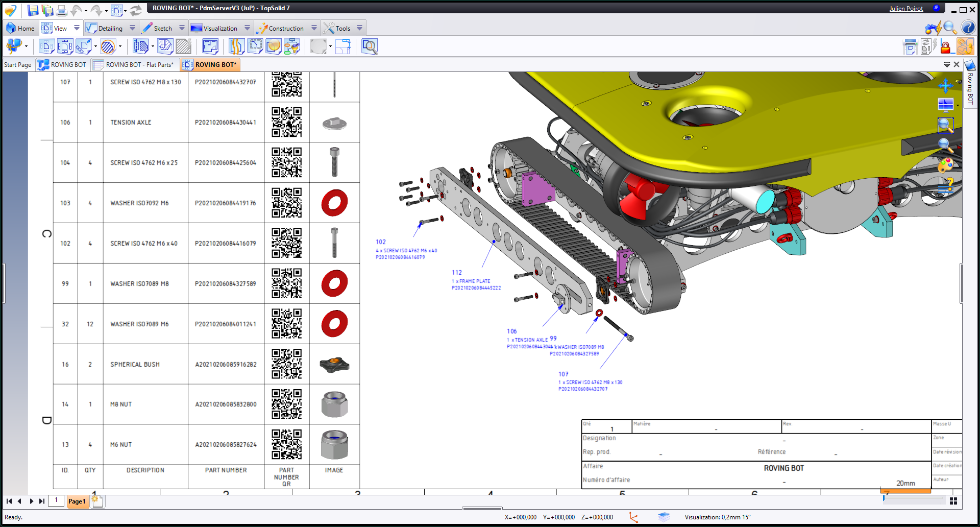Viewport: 980px width, 527px height.
Task: Expand the Construction tab dropdown arrow
Action: [314, 28]
